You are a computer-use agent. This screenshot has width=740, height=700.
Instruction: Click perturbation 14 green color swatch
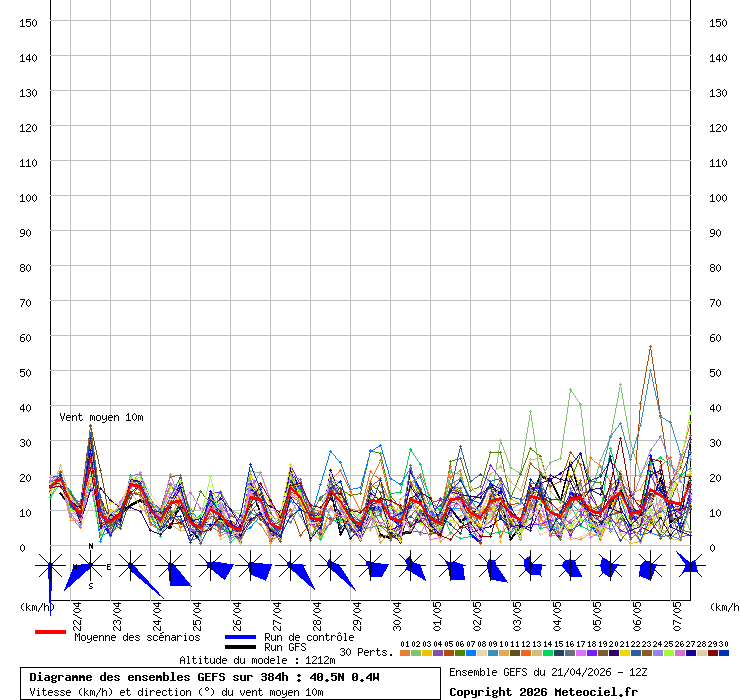pyautogui.click(x=547, y=653)
